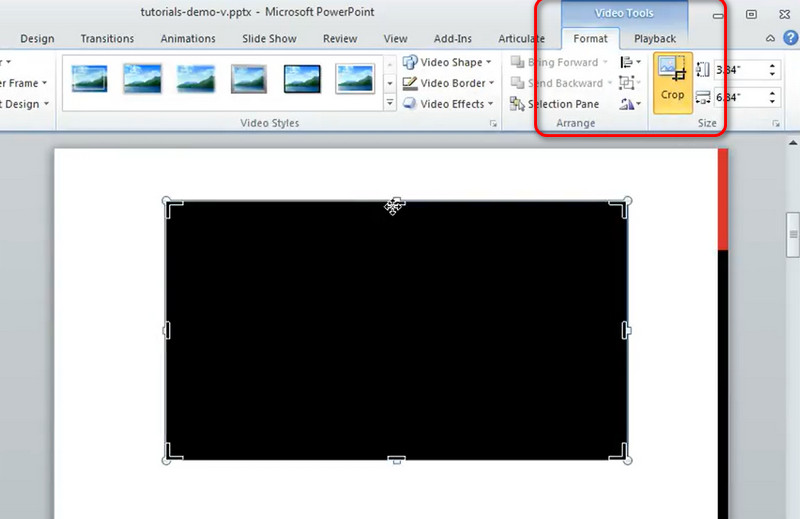Screen dimensions: 800x519
Task: Open the Poster Frame dropdown
Action: (24, 83)
